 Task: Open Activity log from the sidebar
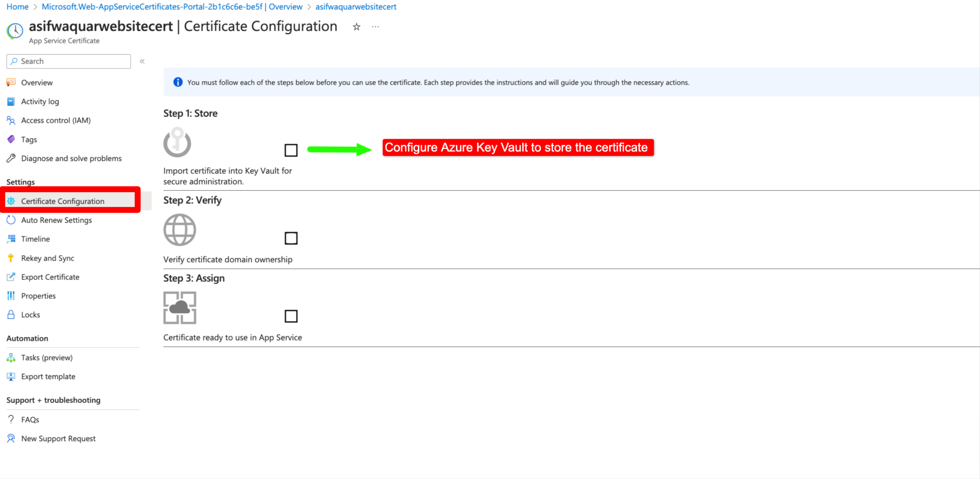point(40,101)
